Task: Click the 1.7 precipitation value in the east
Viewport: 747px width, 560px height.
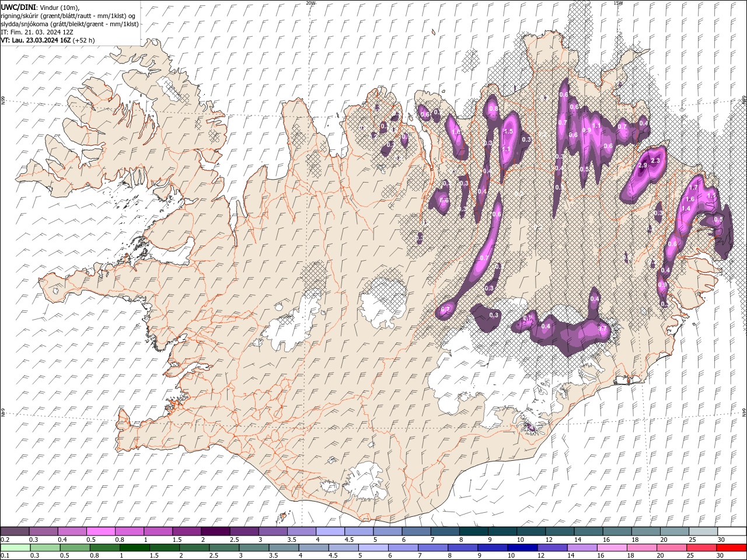Action: [694, 188]
